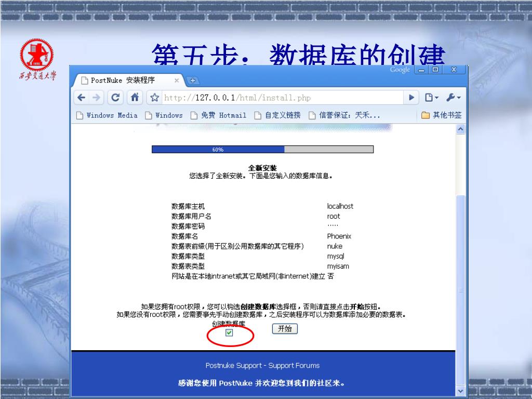Click the localhost database host value
Image resolution: width=532 pixels, height=399 pixels.
pos(340,206)
